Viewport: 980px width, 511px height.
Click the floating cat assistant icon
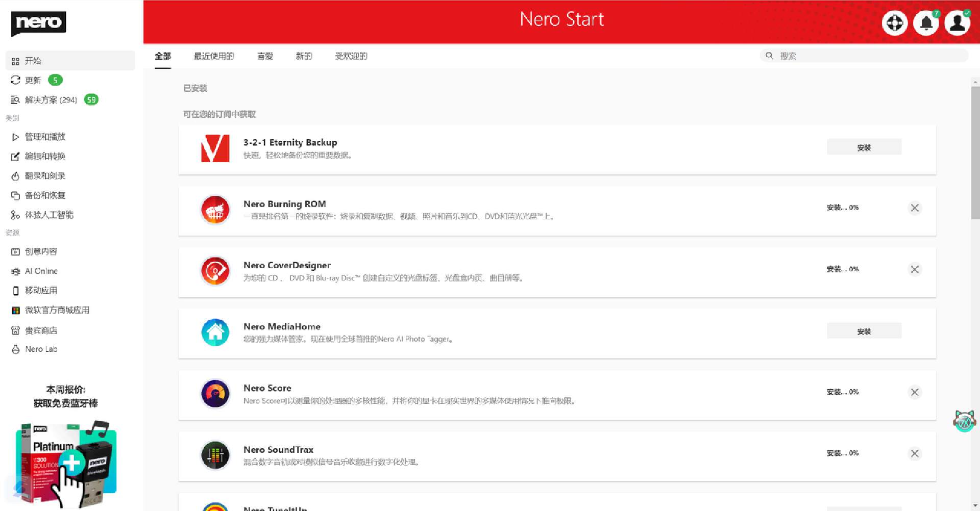pyautogui.click(x=964, y=421)
